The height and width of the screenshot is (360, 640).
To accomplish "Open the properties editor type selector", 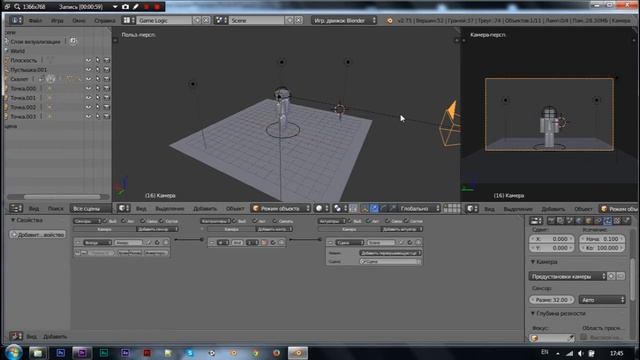I will (536, 221).
